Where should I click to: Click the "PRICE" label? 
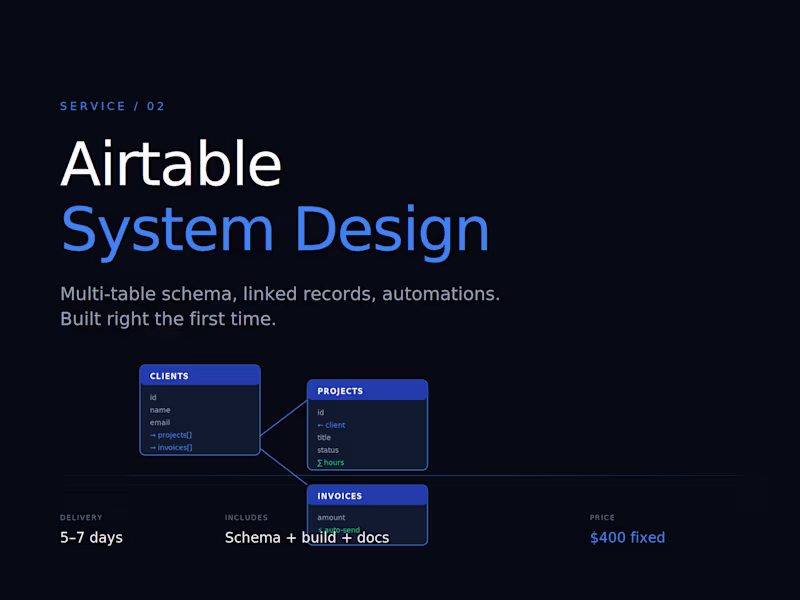pos(602,517)
